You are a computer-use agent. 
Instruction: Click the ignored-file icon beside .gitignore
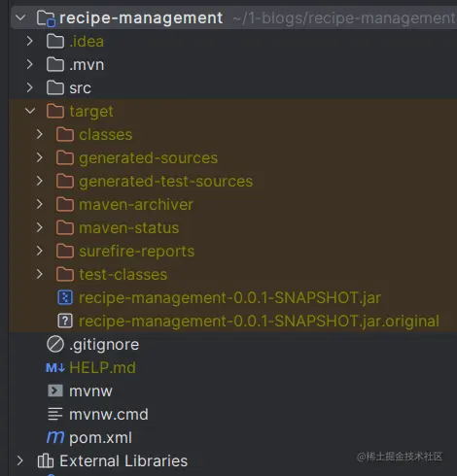(55, 344)
